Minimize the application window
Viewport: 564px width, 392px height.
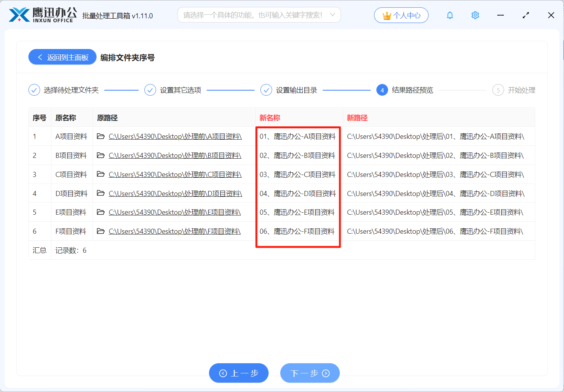point(501,15)
